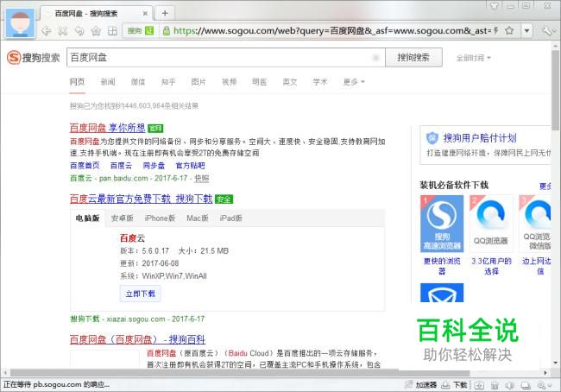Click the add-page plus icon in status bar
561x392 pixels.
tap(479, 385)
